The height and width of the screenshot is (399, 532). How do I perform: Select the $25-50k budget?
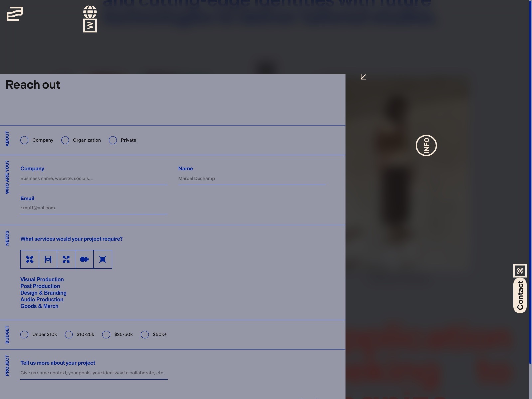[x=106, y=334]
